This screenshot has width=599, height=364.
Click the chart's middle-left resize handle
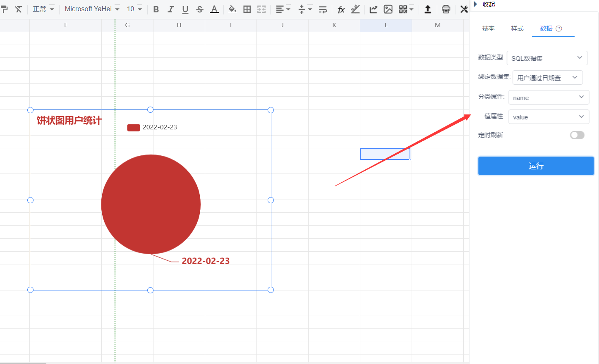[x=30, y=200]
